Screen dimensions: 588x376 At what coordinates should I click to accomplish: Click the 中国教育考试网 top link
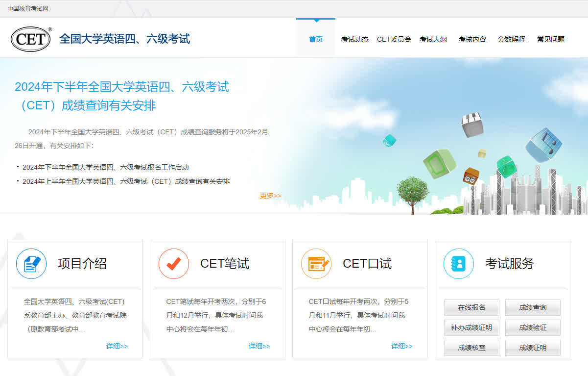coord(28,9)
